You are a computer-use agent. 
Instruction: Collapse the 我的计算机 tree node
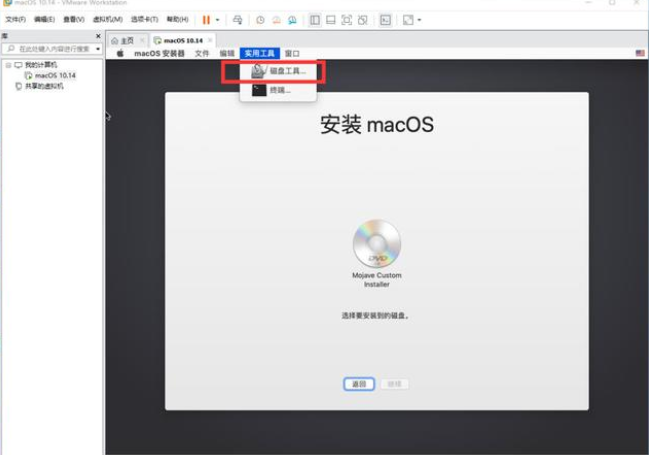click(x=8, y=65)
